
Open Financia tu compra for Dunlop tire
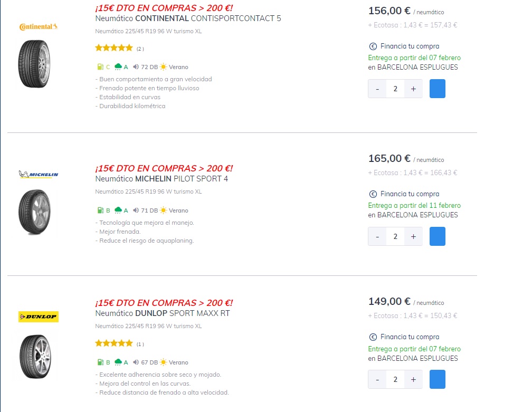(x=410, y=337)
